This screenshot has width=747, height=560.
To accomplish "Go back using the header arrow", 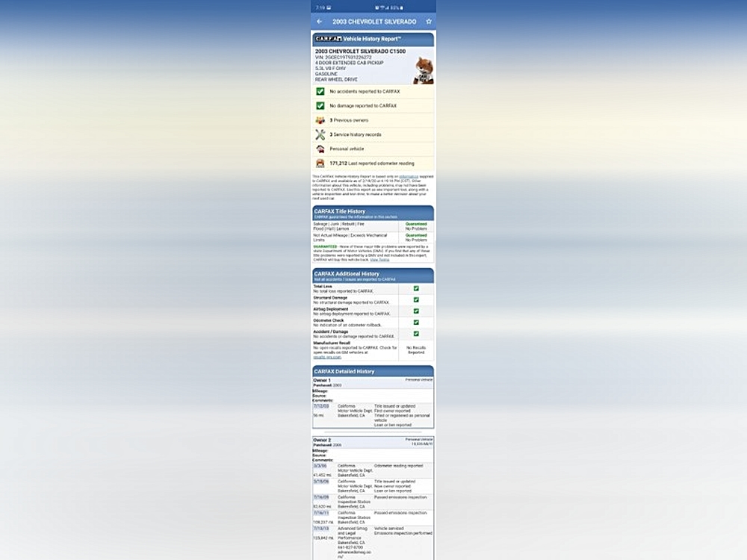I will tap(319, 22).
